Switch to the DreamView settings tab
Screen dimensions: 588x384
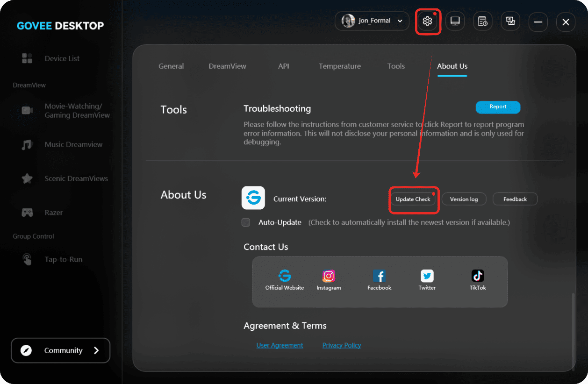227,66
